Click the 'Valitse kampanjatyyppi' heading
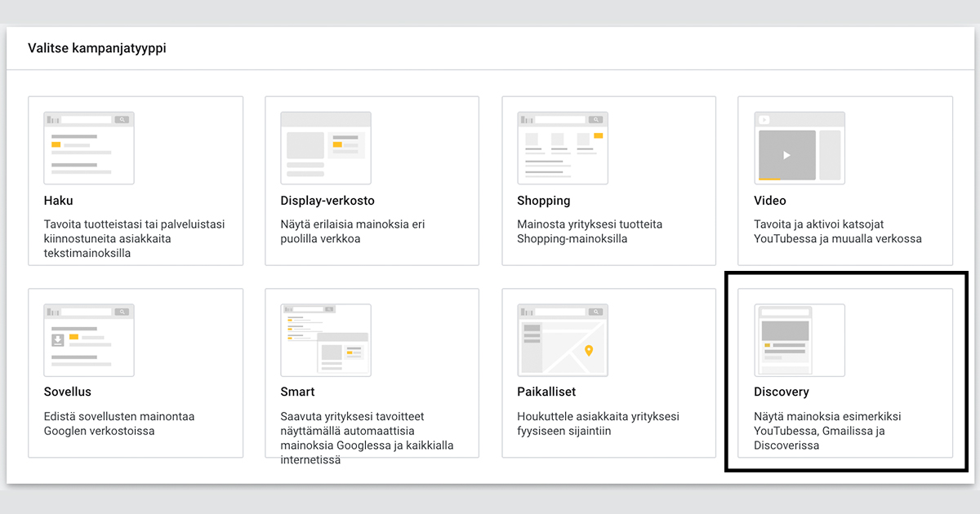This screenshot has height=514, width=980. pos(97,48)
